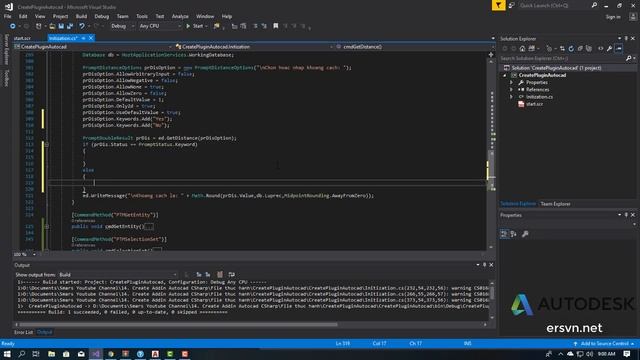This screenshot has width=640, height=360.
Task: Expand the References tree node
Action: pyautogui.click(x=511, y=90)
